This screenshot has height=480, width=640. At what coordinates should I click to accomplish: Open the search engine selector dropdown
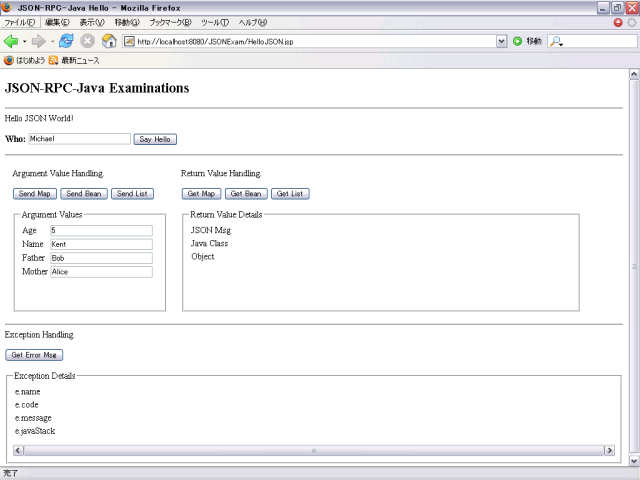(556, 41)
